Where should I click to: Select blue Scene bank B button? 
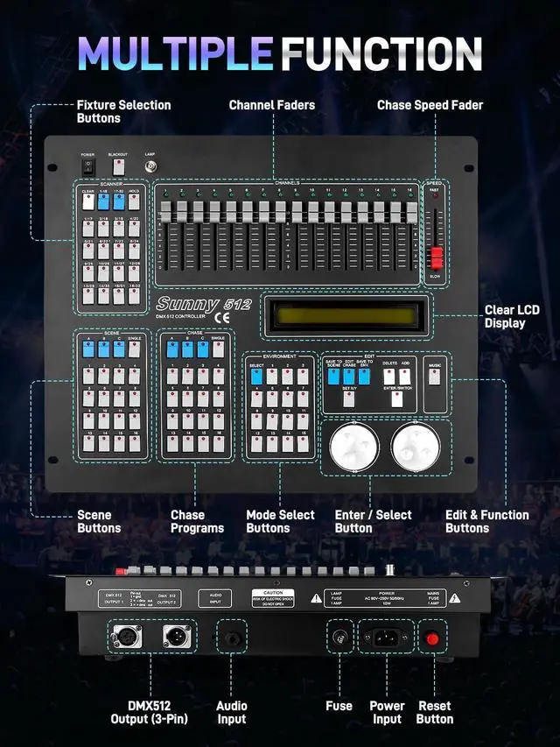point(104,349)
